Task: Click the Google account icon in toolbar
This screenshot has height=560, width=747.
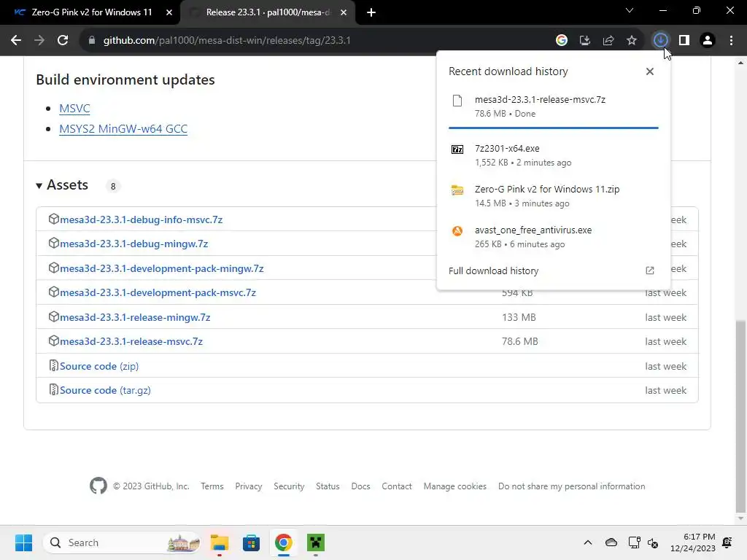Action: click(x=562, y=41)
